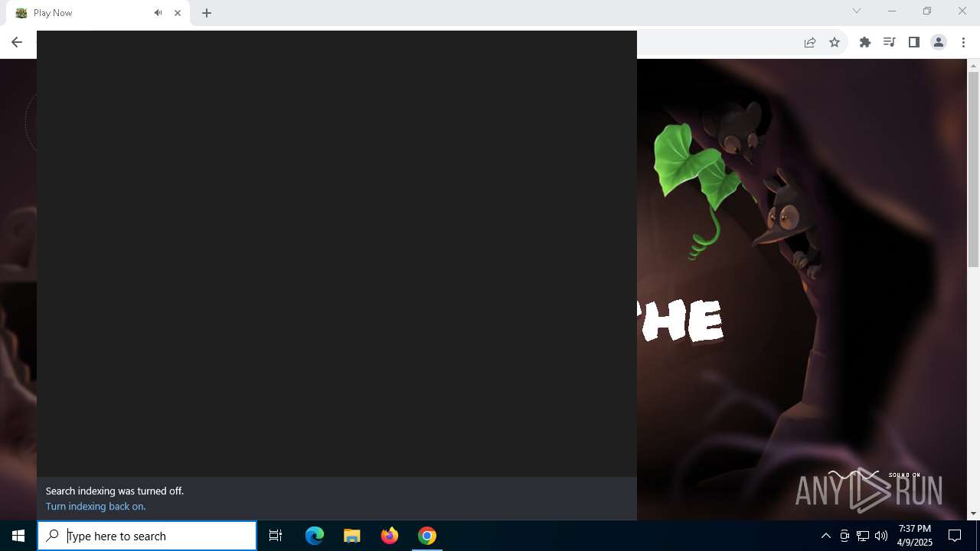
Task: Click the Type here to search box
Action: 147,536
